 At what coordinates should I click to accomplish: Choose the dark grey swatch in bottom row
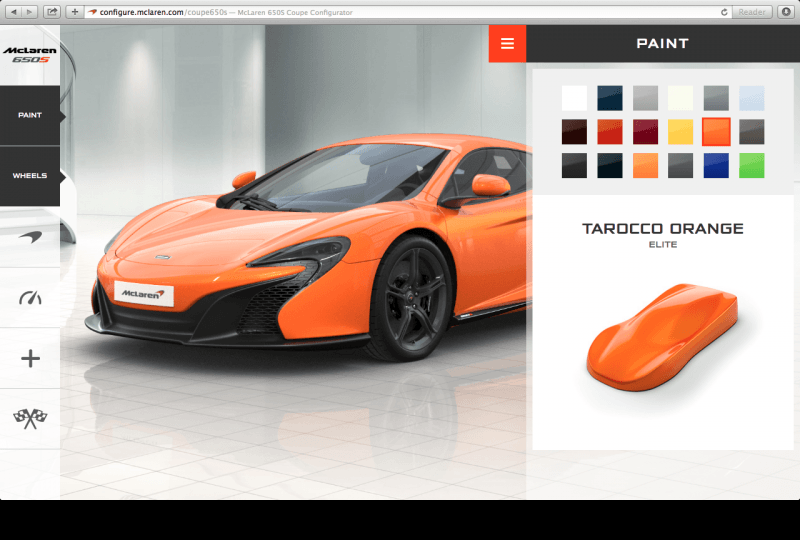(681, 165)
